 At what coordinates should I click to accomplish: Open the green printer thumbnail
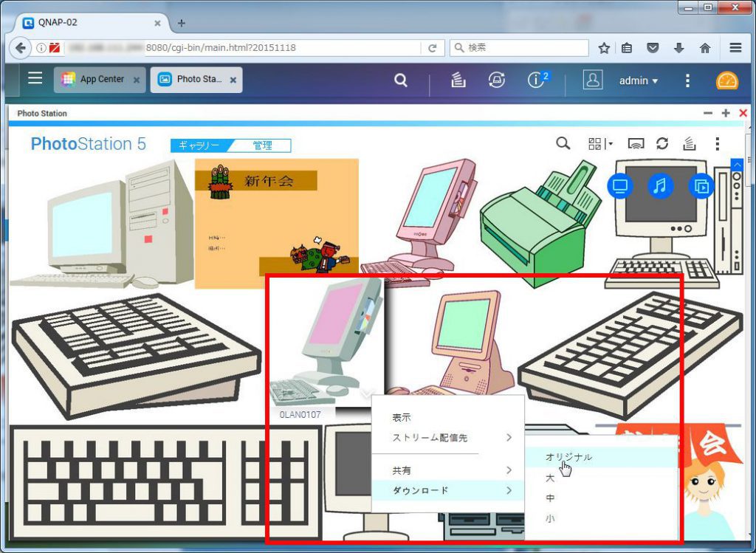click(x=540, y=224)
